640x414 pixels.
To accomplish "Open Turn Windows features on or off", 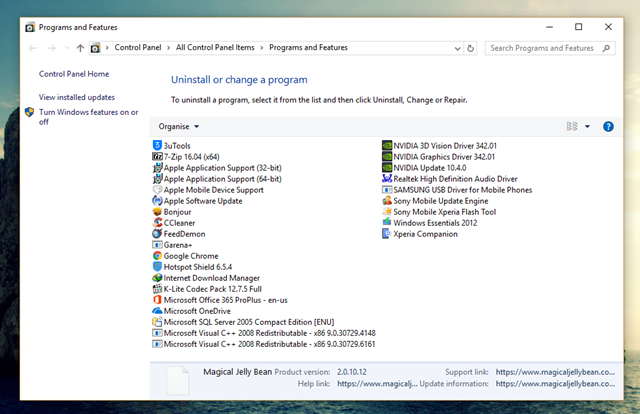I will 89,117.
